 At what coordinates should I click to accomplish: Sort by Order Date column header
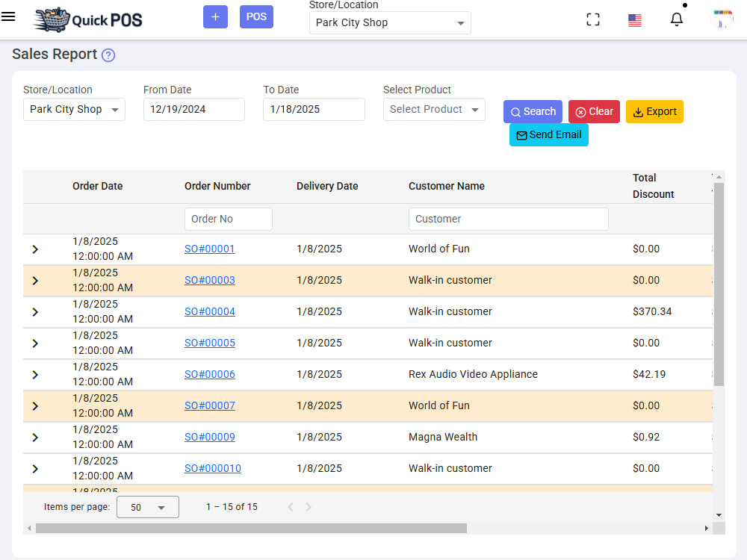tap(98, 186)
